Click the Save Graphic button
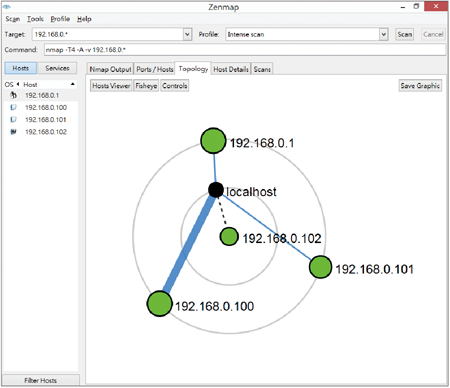Screen dimensions: 450x388 point(420,86)
